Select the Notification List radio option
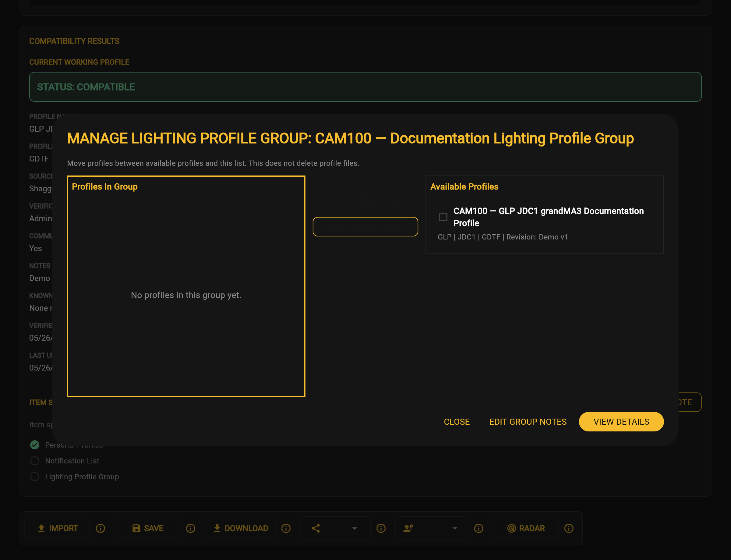 coord(35,461)
